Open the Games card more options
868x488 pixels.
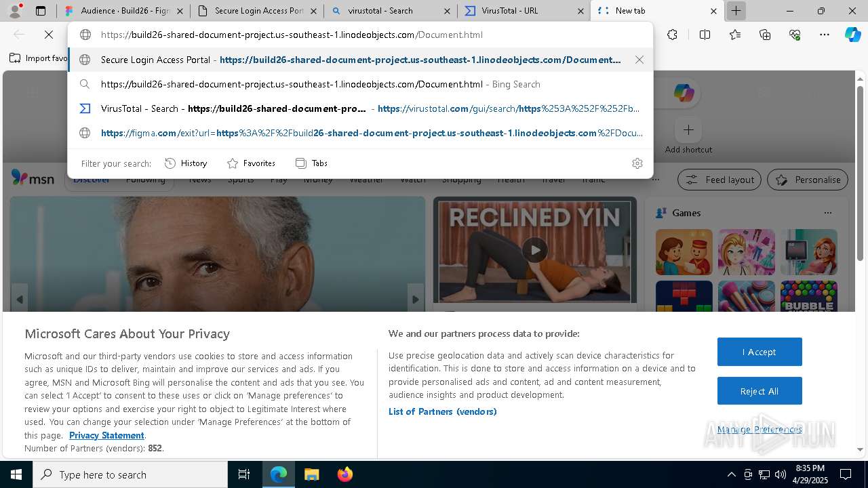coord(827,213)
